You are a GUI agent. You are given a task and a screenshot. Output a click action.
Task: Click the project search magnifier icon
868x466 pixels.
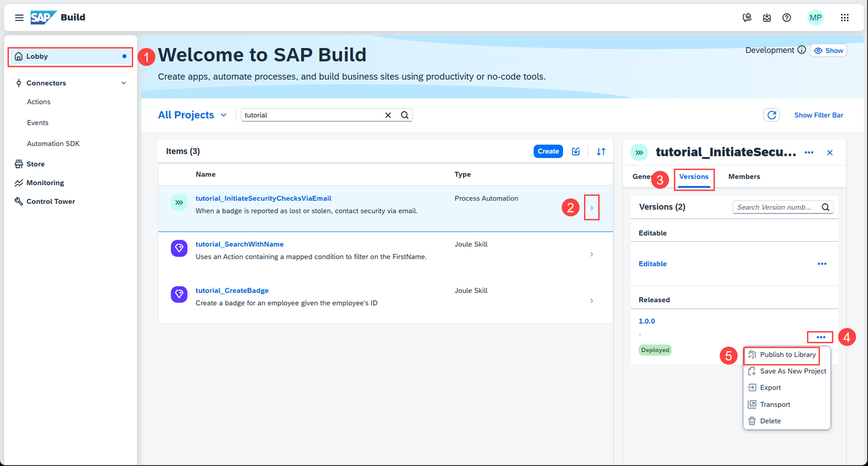click(x=405, y=115)
